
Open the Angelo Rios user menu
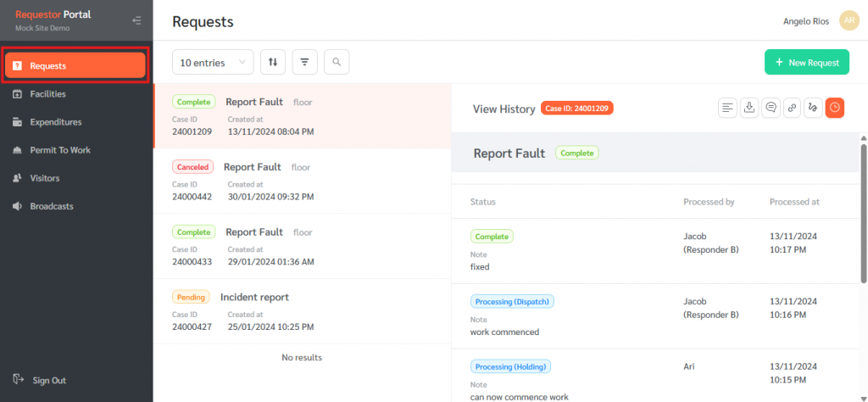coord(807,21)
